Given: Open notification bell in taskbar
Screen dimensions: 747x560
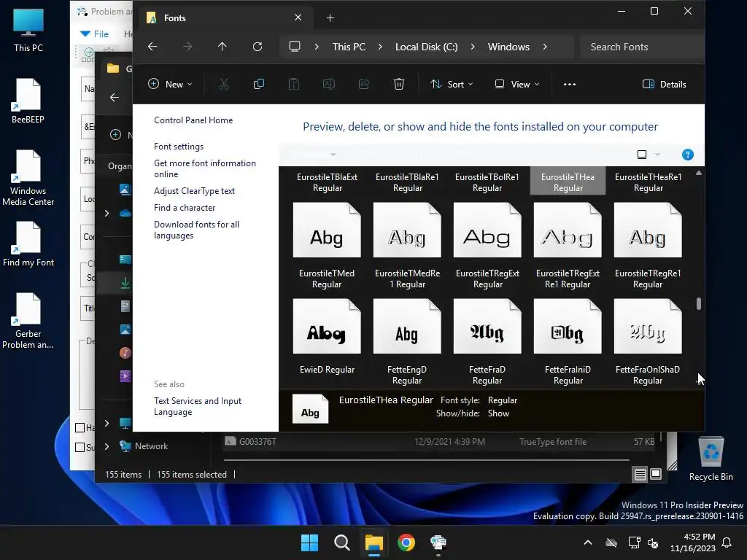Looking at the screenshot, I should point(727,542).
